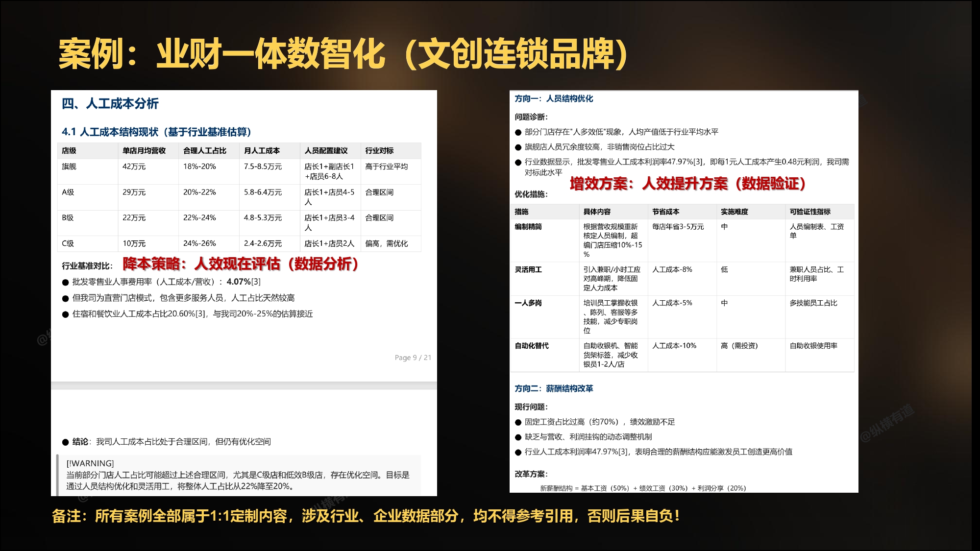Click the 自动化替代 row label
Screen dimensions: 980x551
[532, 346]
